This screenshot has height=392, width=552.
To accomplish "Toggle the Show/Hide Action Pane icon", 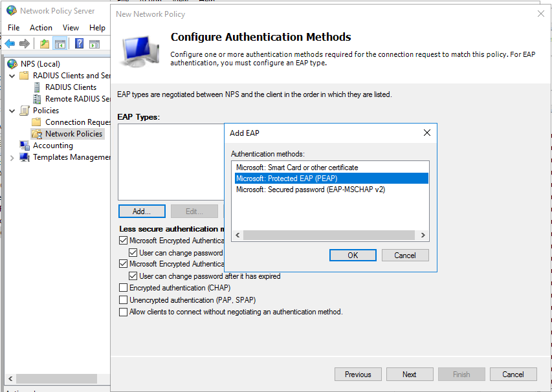I will pyautogui.click(x=94, y=43).
